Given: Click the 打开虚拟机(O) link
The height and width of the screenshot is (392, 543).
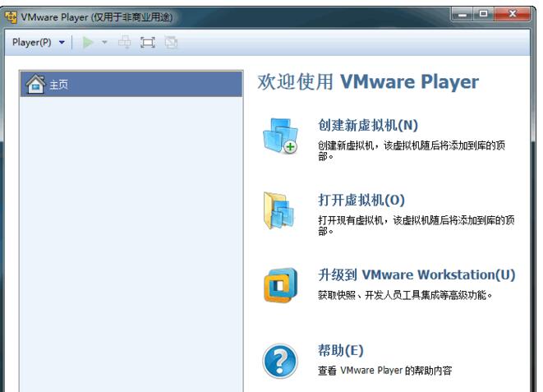Looking at the screenshot, I should click(361, 200).
